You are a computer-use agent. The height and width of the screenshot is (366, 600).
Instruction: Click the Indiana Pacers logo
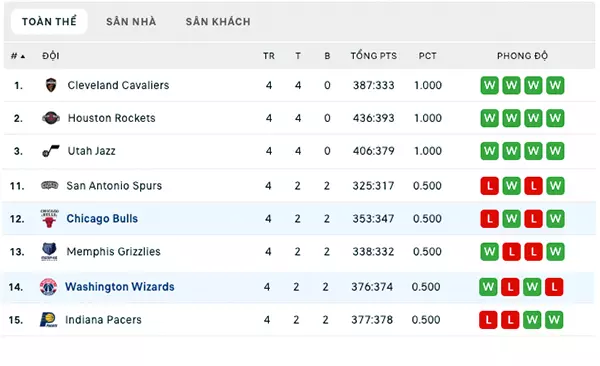(x=49, y=320)
